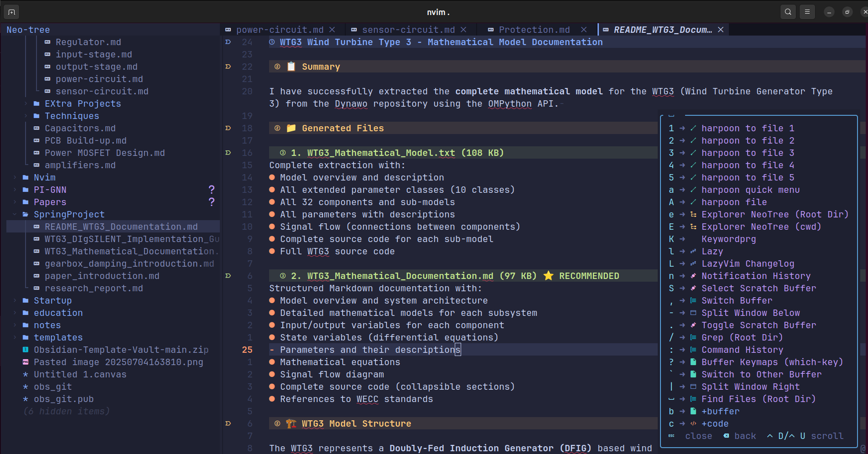Switch to sensor-circuit.md tab
The image size is (868, 454).
408,30
